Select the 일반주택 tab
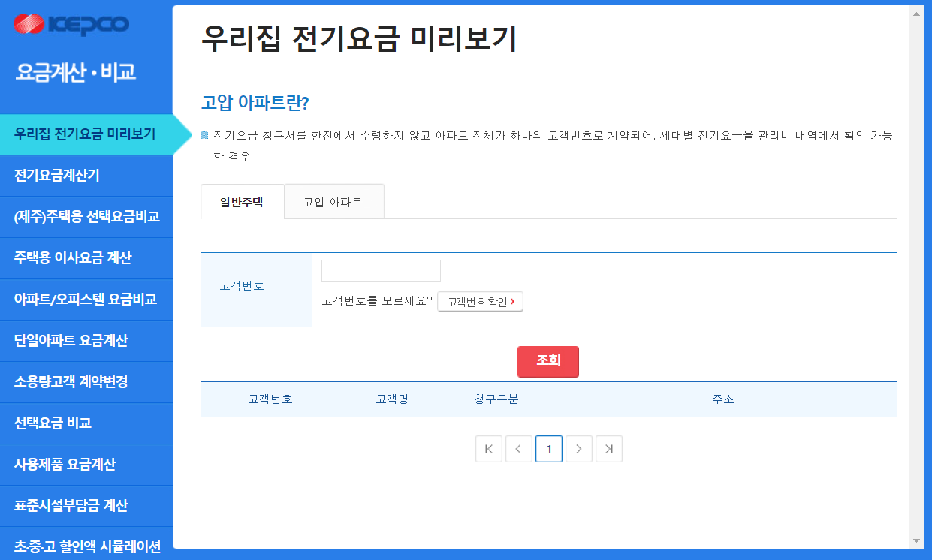This screenshot has width=932, height=560. pos(242,201)
